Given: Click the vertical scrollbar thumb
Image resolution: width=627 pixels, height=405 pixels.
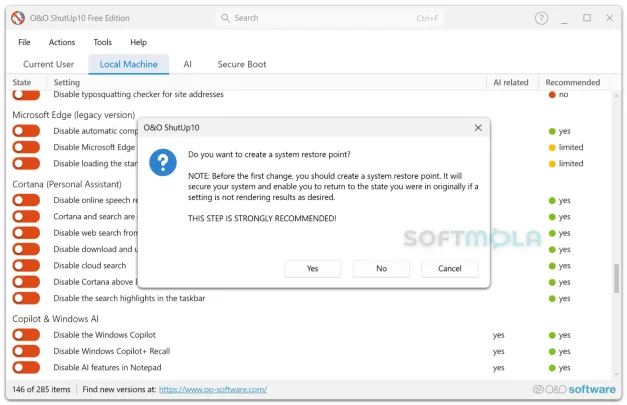Looking at the screenshot, I should pos(617,278).
